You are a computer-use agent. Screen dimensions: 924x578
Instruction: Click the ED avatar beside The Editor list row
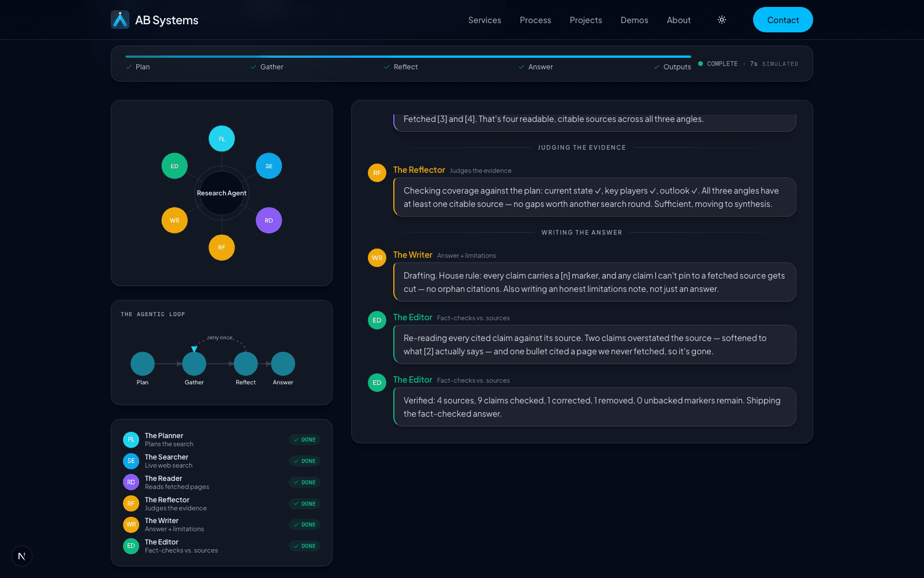tap(131, 546)
